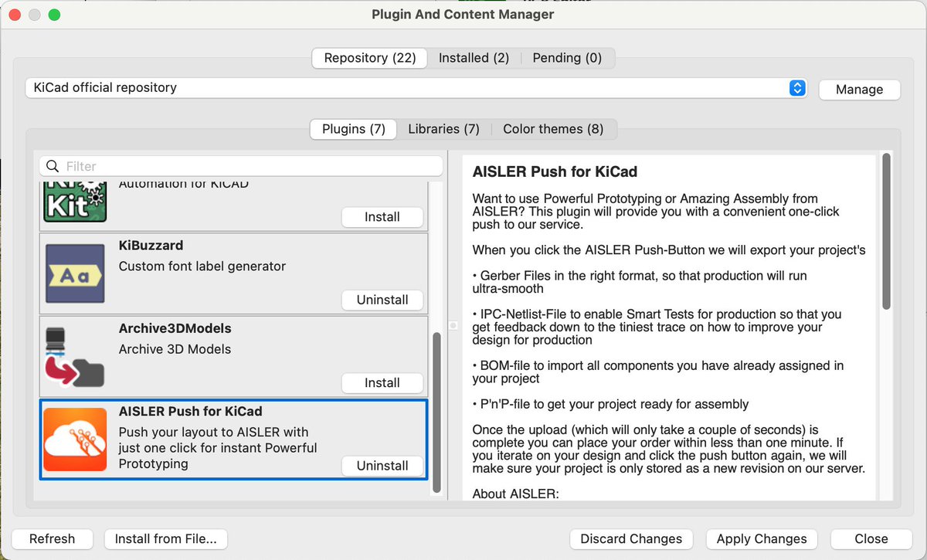Uninstall AISLER Push for KiCad

point(382,466)
